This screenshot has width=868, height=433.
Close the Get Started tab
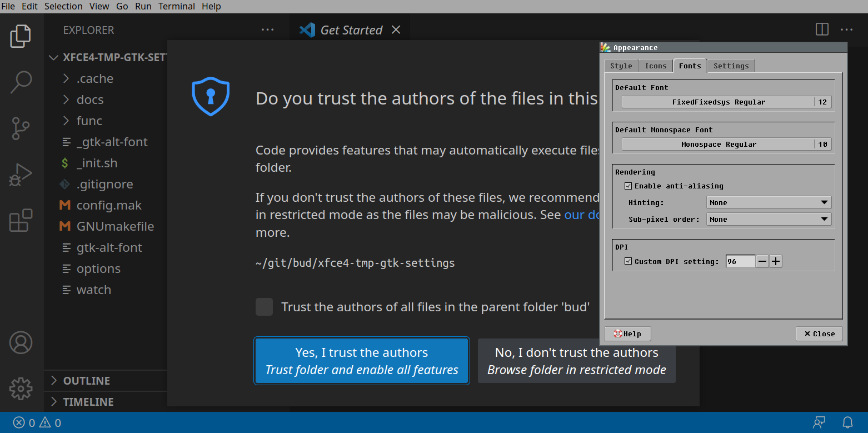point(396,30)
